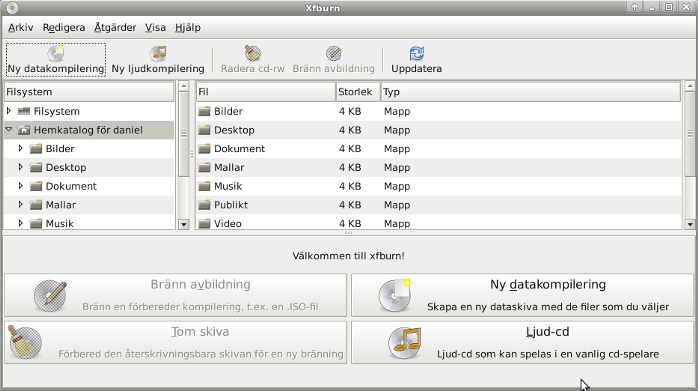Open the Arkiv menu
698x391 pixels.
click(x=20, y=28)
